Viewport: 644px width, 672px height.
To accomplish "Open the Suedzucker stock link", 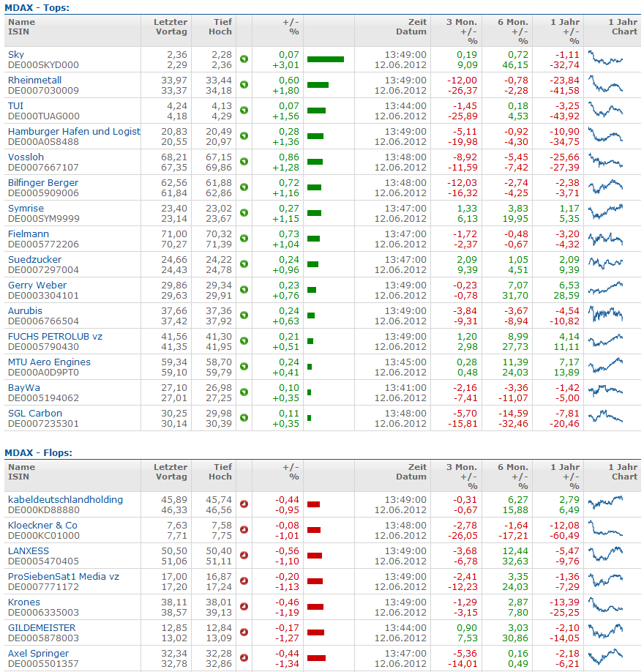I will pos(34,260).
